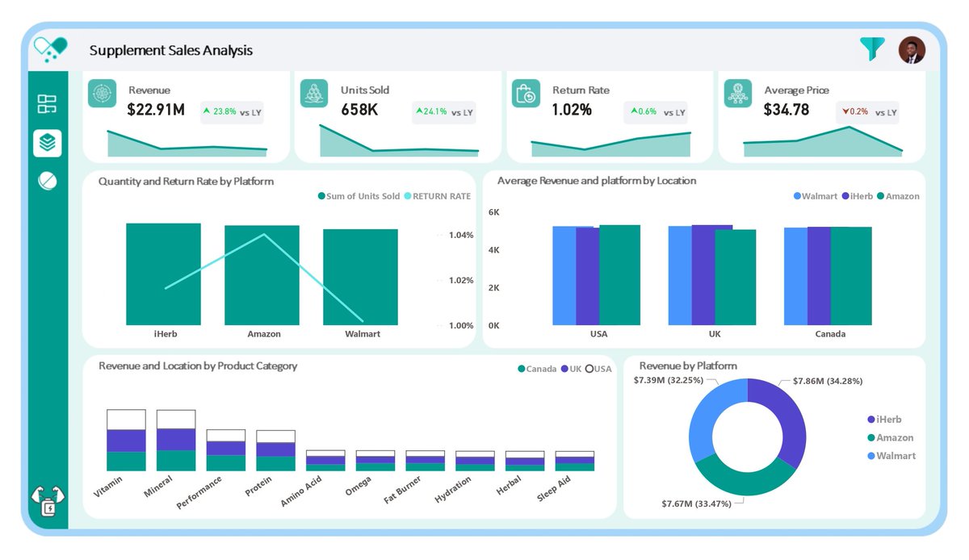
Task: Click the $7.39M (32.25%) donut label
Action: 668,379
